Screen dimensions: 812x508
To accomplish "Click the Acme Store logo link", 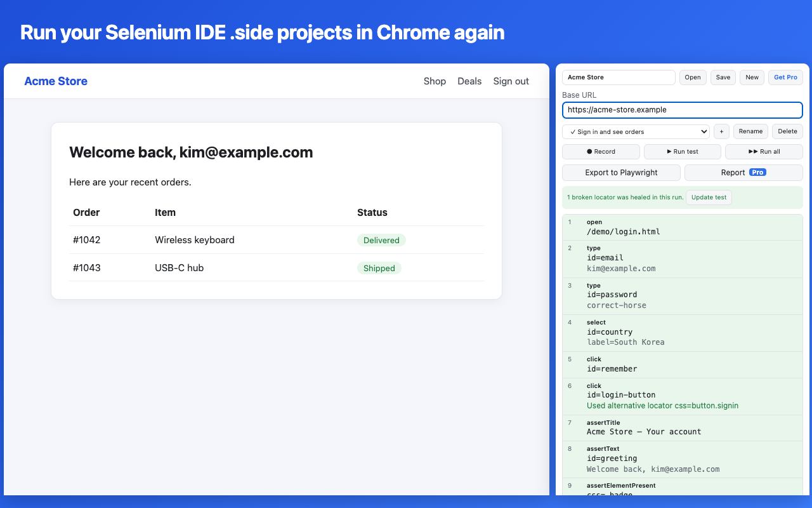I will coord(56,81).
